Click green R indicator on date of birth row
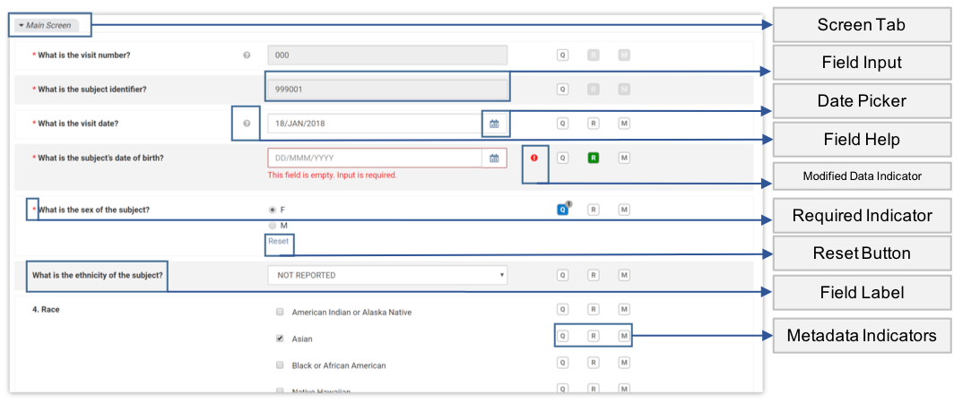Viewport: 980px width, 412px height. (594, 158)
